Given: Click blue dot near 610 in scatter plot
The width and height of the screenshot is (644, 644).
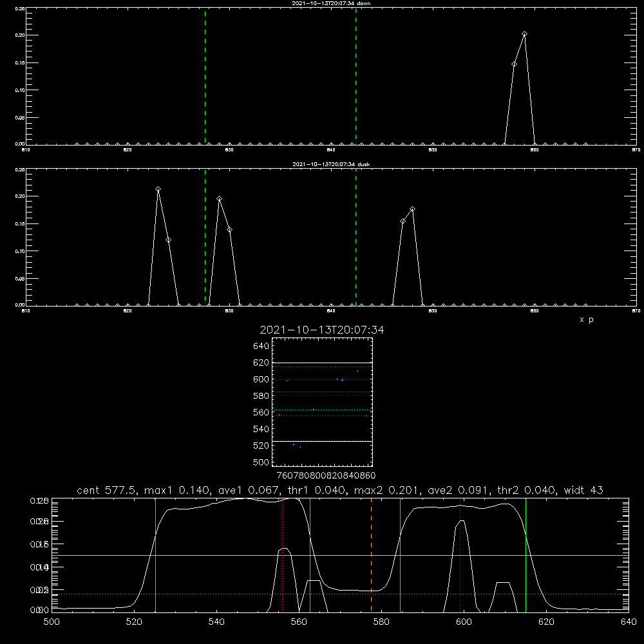Looking at the screenshot, I should (x=357, y=372).
